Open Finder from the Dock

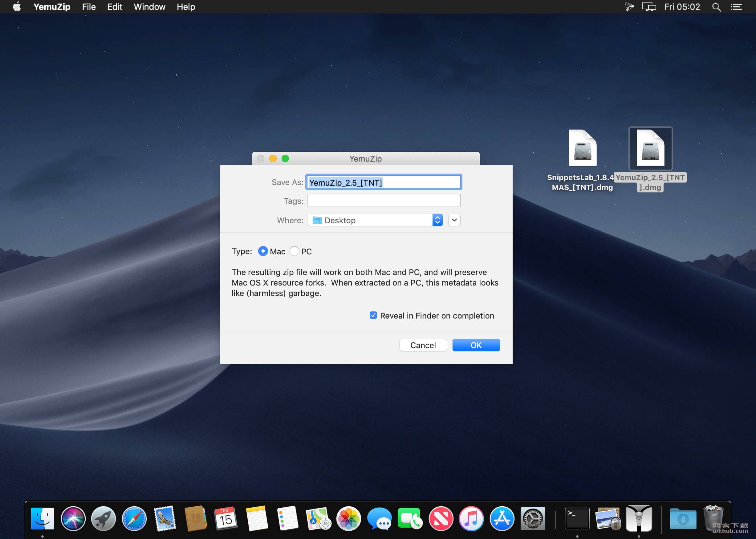[x=43, y=518]
